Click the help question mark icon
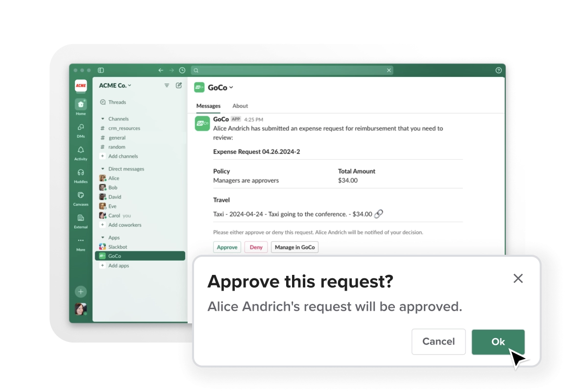Viewport: 588px width, 392px height. (x=499, y=71)
